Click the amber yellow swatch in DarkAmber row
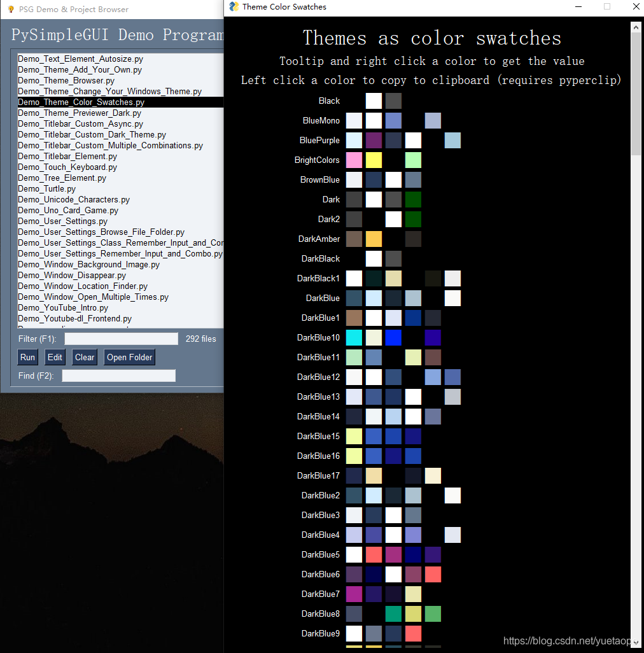Viewport: 644px width, 653px height. tap(374, 239)
